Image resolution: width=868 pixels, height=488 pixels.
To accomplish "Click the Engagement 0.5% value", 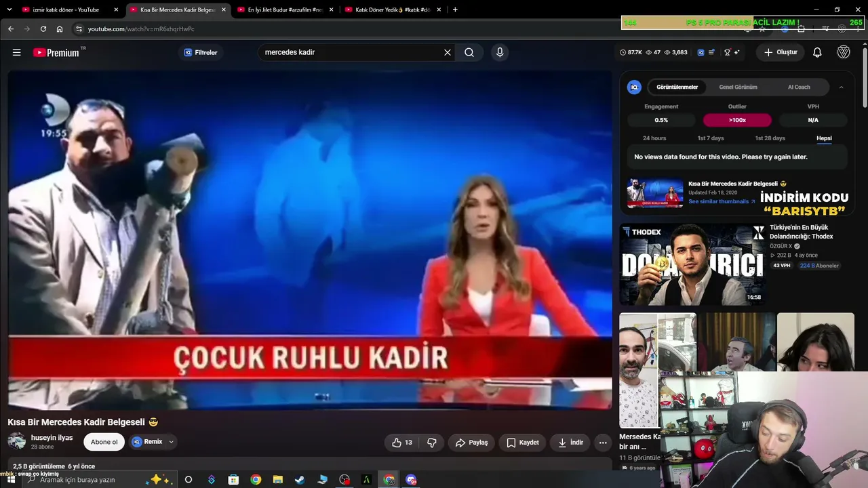I will [x=661, y=120].
